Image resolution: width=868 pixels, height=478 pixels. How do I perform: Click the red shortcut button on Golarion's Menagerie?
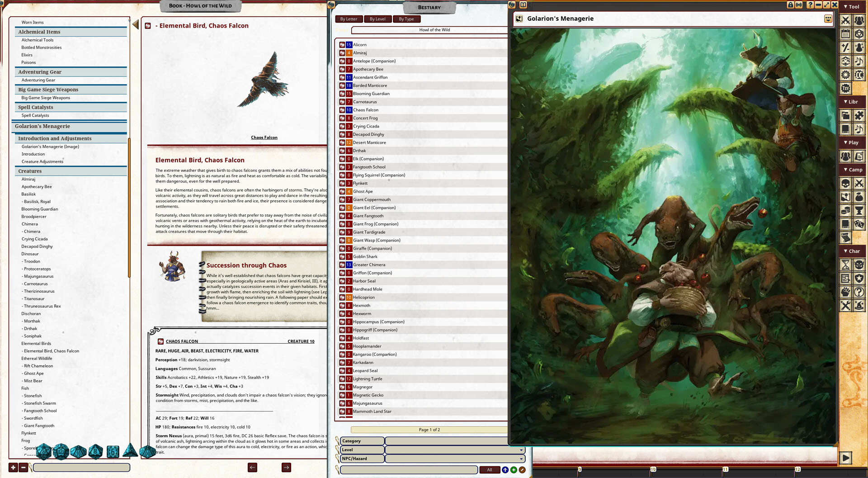(827, 19)
